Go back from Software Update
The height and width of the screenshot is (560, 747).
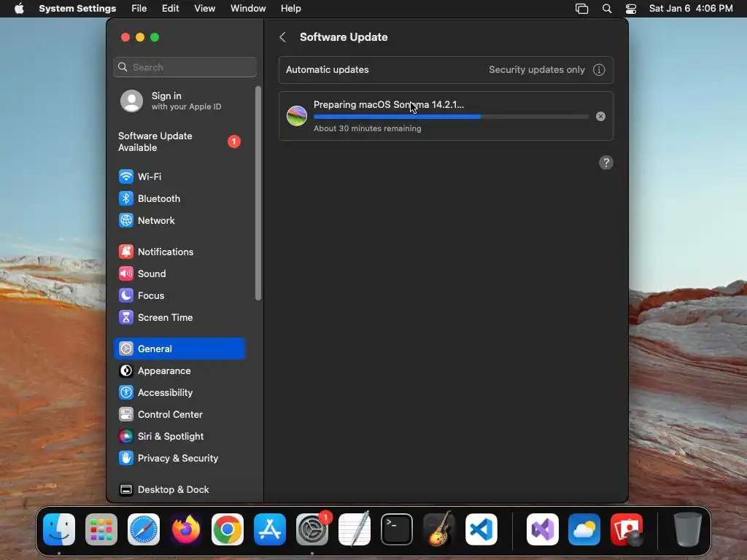click(282, 37)
